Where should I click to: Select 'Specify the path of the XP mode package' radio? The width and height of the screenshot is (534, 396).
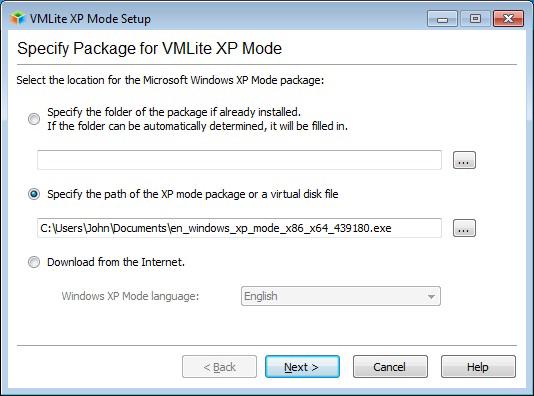(x=34, y=194)
